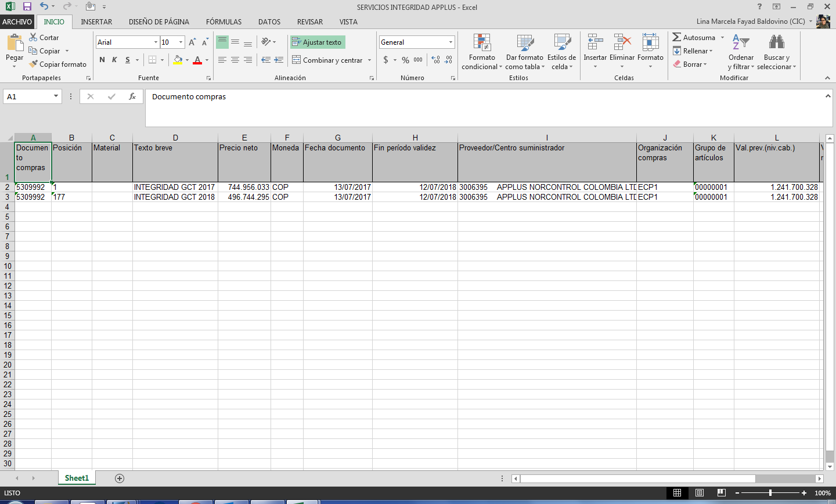The width and height of the screenshot is (836, 504).
Task: Switch to the DATOS tab
Action: 269,21
